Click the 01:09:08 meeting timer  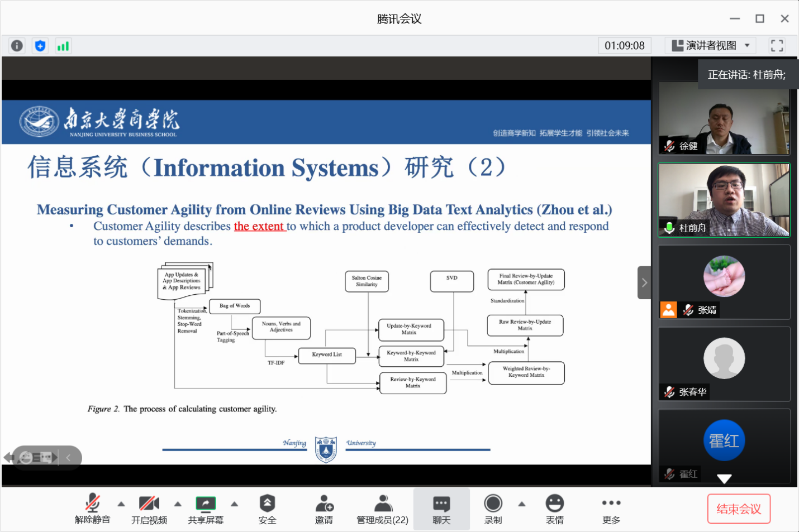(625, 45)
